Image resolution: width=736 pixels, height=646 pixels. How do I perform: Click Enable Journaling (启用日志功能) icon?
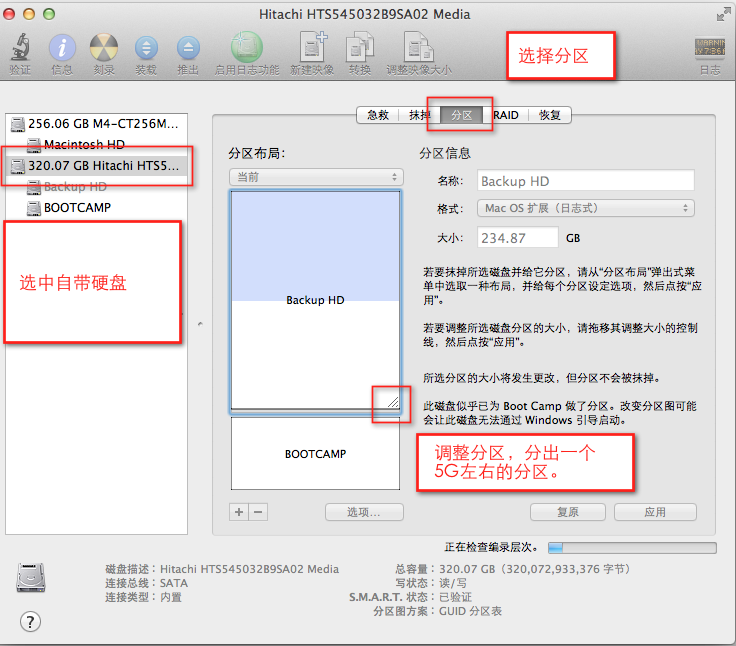[246, 47]
